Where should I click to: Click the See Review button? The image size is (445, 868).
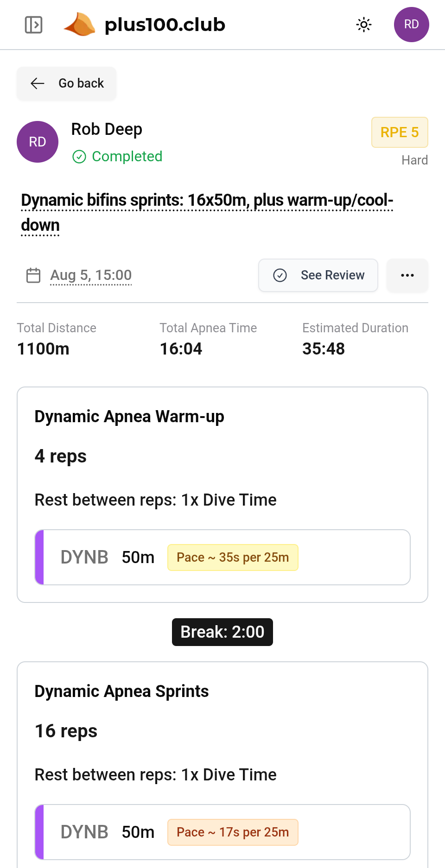(318, 275)
